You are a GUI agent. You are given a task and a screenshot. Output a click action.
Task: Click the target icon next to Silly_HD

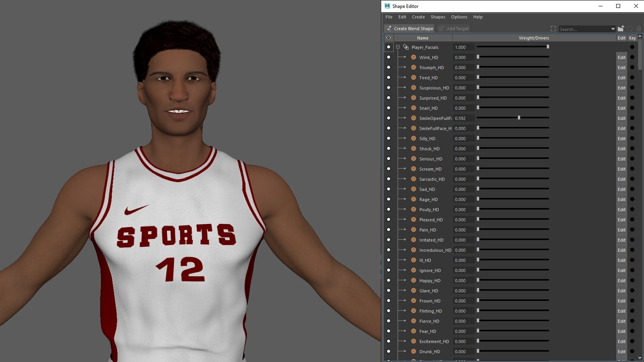pos(414,138)
